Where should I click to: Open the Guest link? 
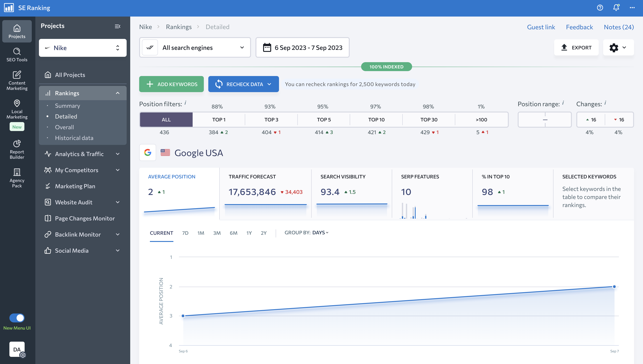tap(541, 27)
